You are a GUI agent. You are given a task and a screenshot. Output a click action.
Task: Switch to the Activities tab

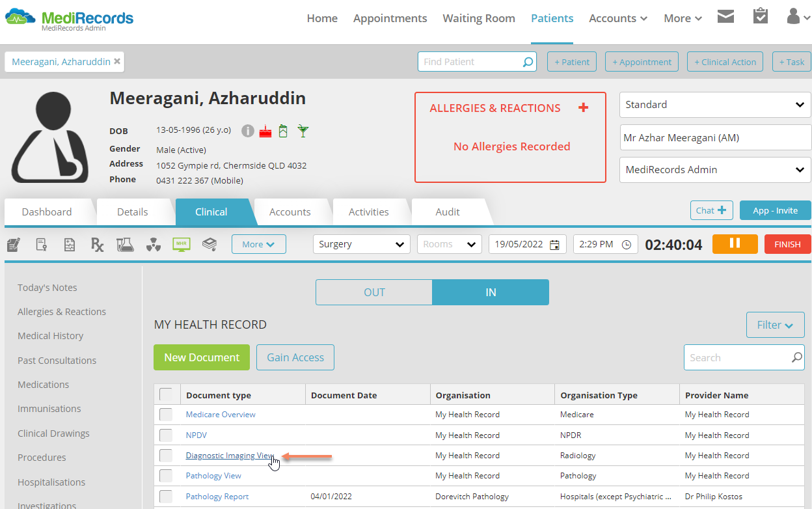pyautogui.click(x=369, y=212)
